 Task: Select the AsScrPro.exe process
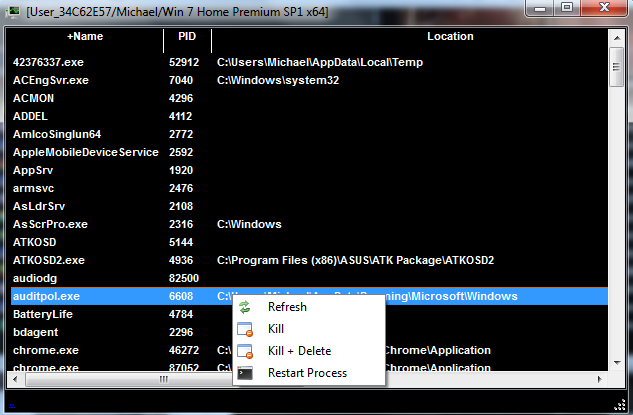click(50, 224)
